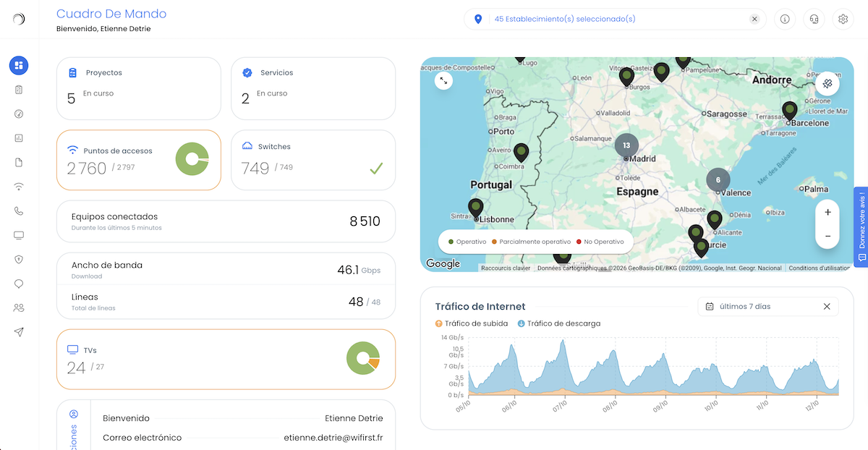Viewport: 868px width, 450px height.
Task: Open the security shield icon in sidebar
Action: click(19, 259)
